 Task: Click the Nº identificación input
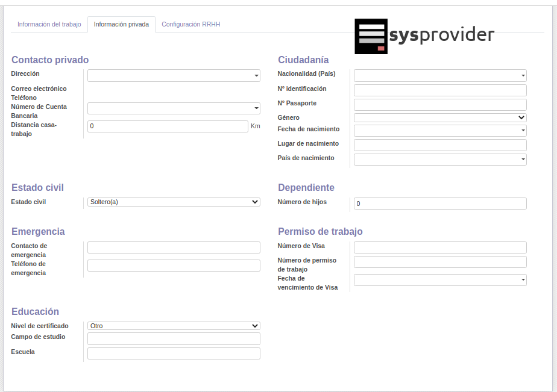tap(440, 90)
